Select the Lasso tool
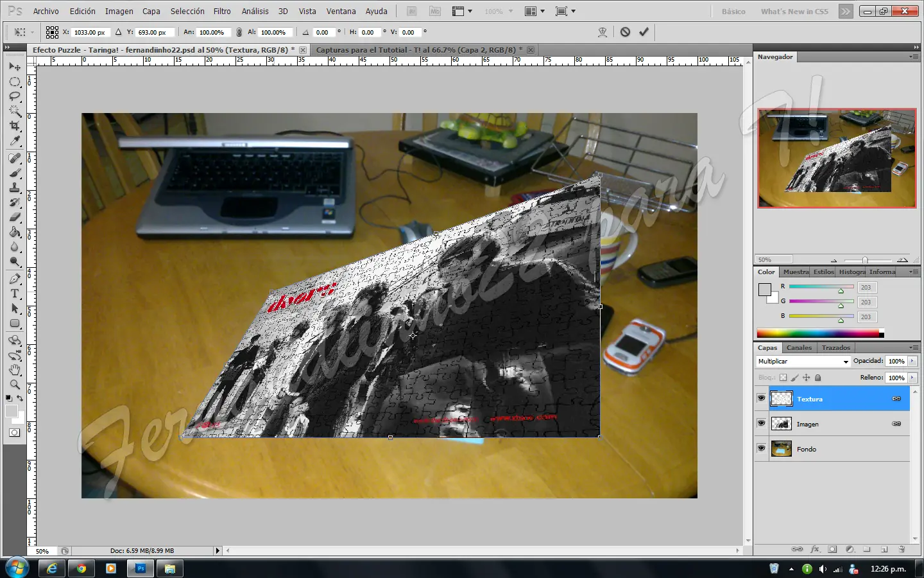The height and width of the screenshot is (578, 924). pos(15,96)
